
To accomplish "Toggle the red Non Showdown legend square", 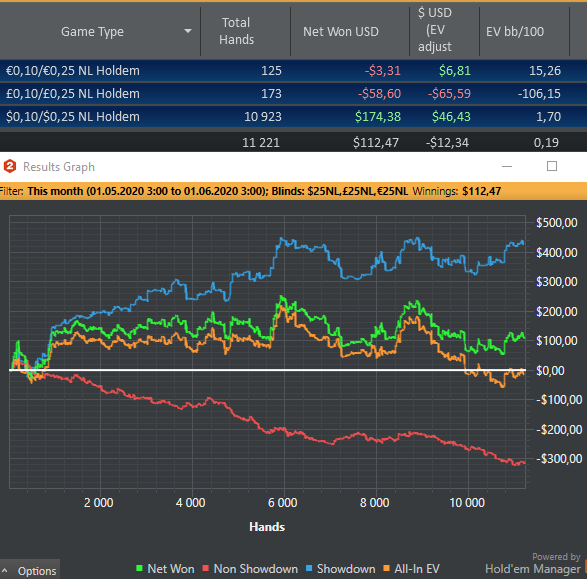I will (x=205, y=568).
